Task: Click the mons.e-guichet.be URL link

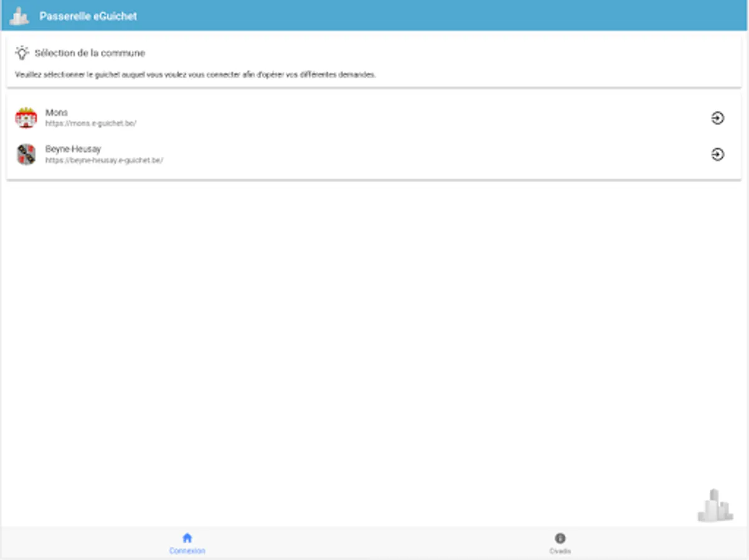Action: [x=90, y=123]
